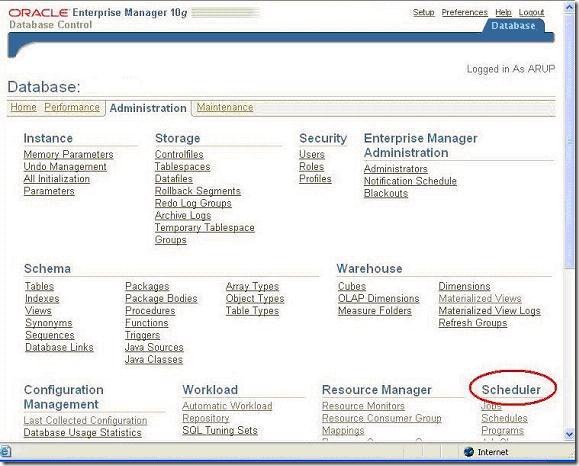Open Automatic Workload Repository link
This screenshot has height=466, width=579.
[227, 412]
